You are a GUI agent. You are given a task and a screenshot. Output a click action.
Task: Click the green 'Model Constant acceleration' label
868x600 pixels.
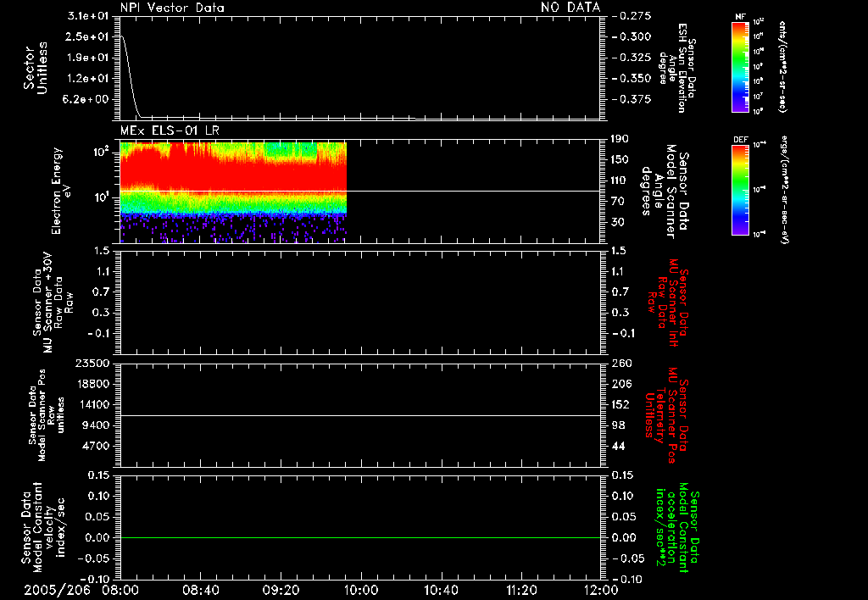pyautogui.click(x=677, y=527)
